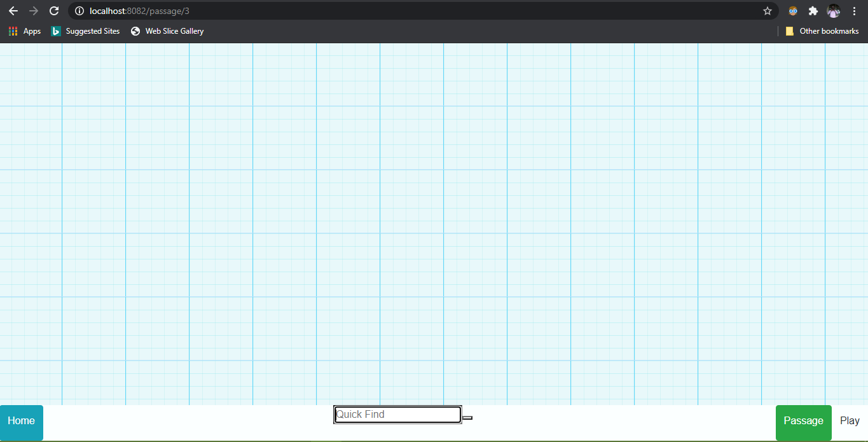Viewport: 868px width, 442px height.
Task: Open the Apps shortcut in bookmarks bar
Action: [x=25, y=31]
